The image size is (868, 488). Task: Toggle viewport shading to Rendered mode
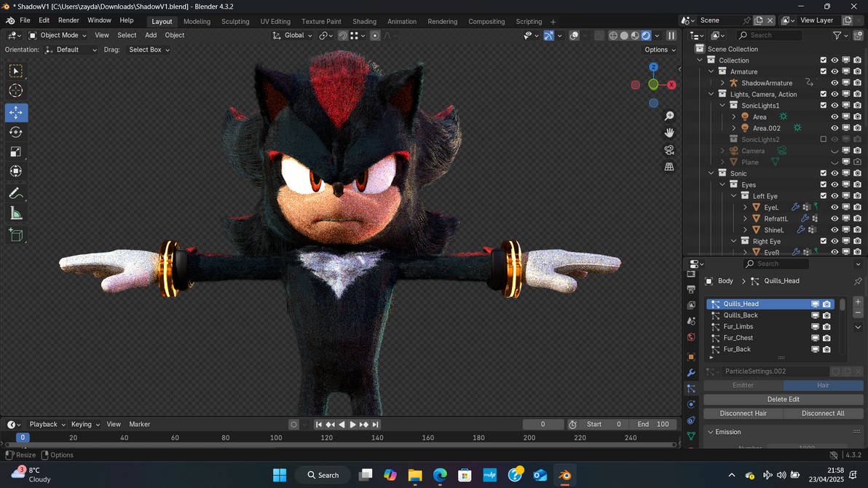pos(646,34)
